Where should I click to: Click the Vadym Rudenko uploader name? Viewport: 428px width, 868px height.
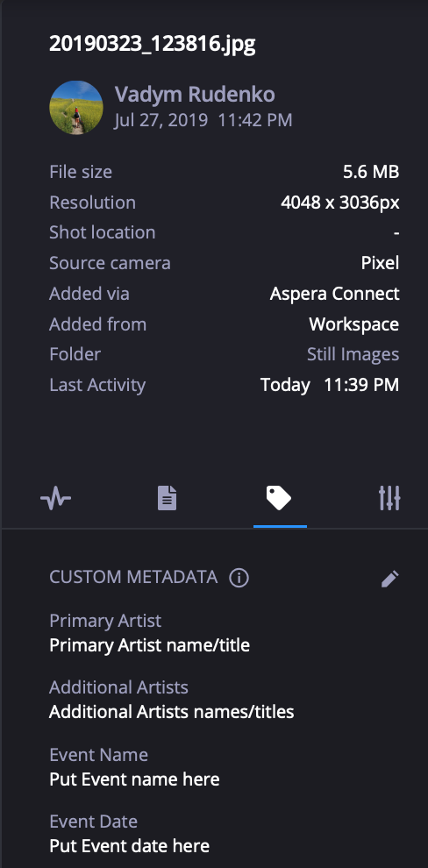tap(195, 95)
